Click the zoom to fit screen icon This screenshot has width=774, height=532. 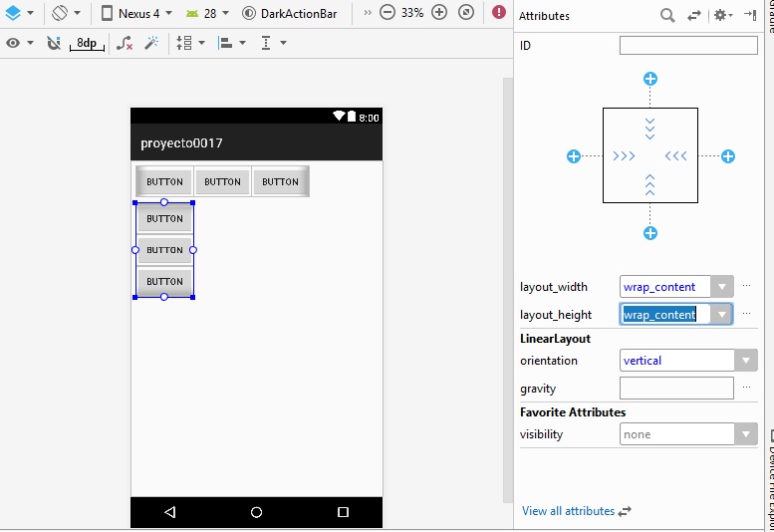tap(465, 13)
